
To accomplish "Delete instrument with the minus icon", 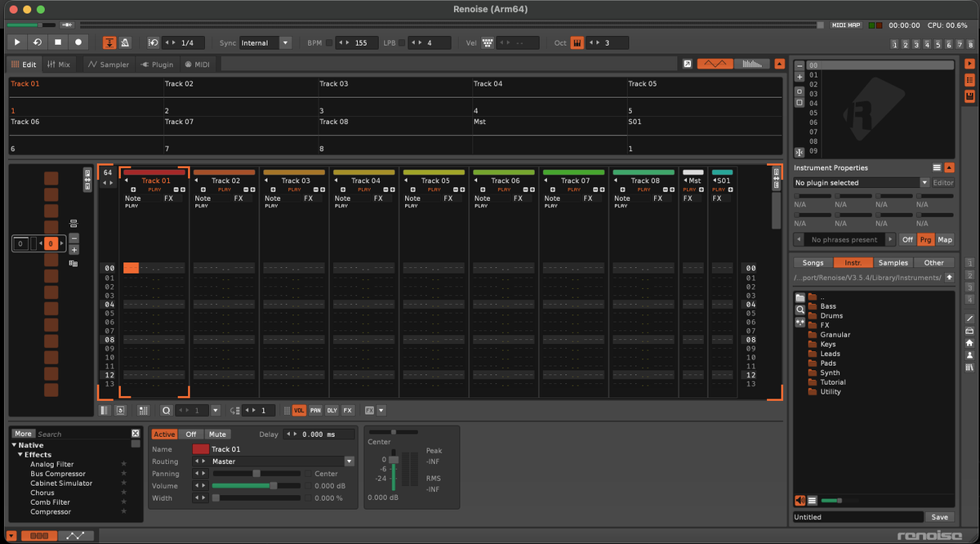I will (800, 65).
